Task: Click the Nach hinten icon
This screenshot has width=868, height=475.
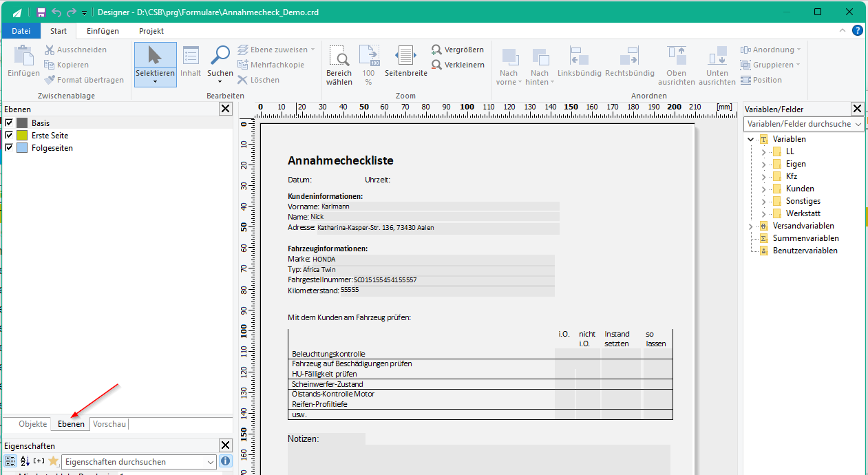Action: pos(540,56)
